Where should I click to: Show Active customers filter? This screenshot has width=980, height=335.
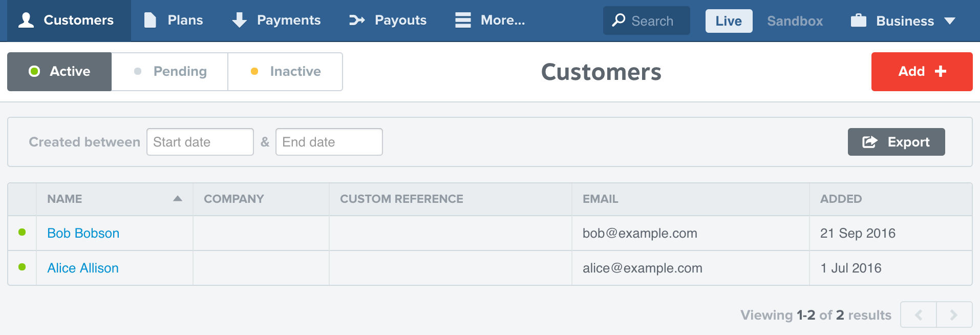coord(59,72)
